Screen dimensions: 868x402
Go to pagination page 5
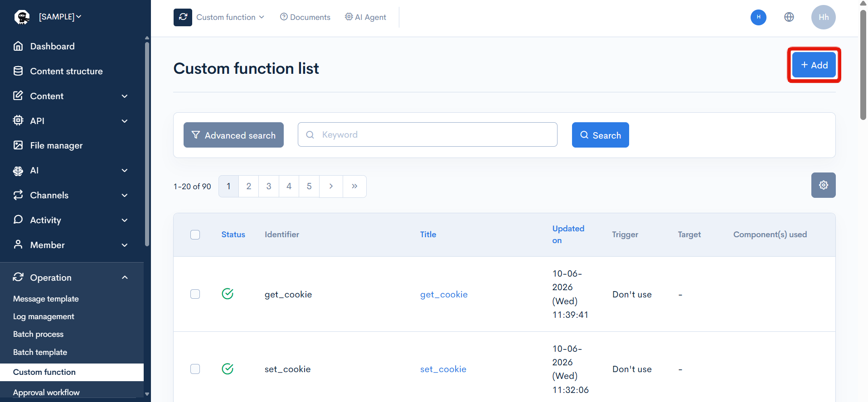point(309,186)
